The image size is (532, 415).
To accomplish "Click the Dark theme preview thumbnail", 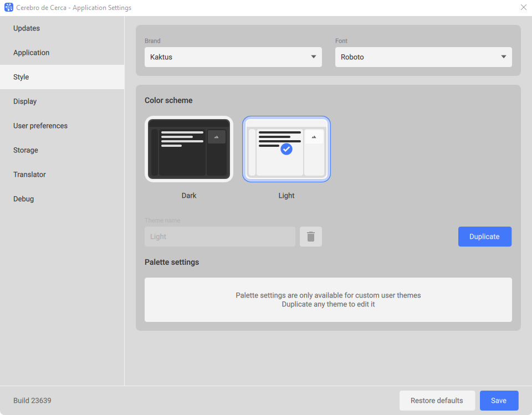I will pos(188,148).
